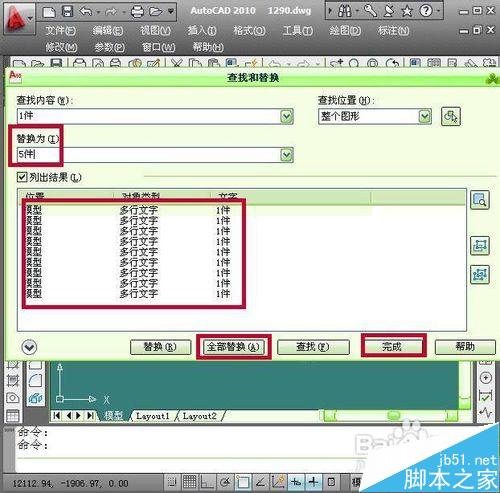Switch to the Layout2 tab

(x=199, y=416)
